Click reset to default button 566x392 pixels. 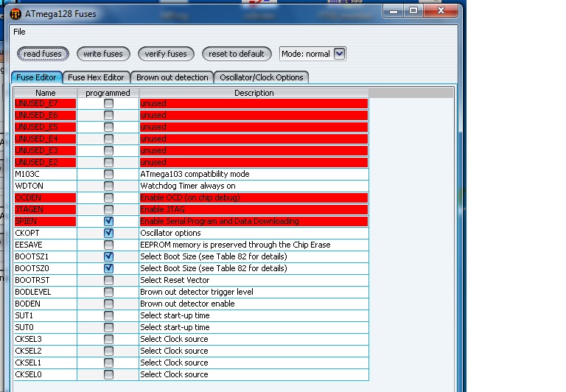236,54
